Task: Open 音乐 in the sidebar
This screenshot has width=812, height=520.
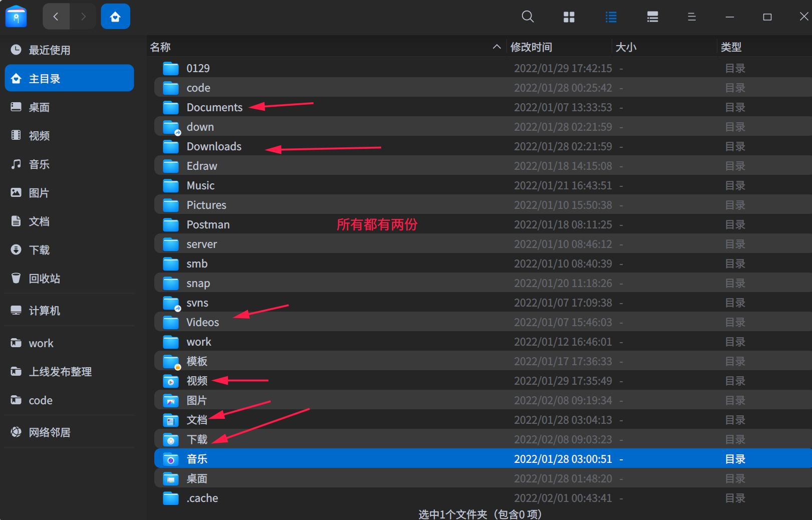Action: (x=69, y=164)
